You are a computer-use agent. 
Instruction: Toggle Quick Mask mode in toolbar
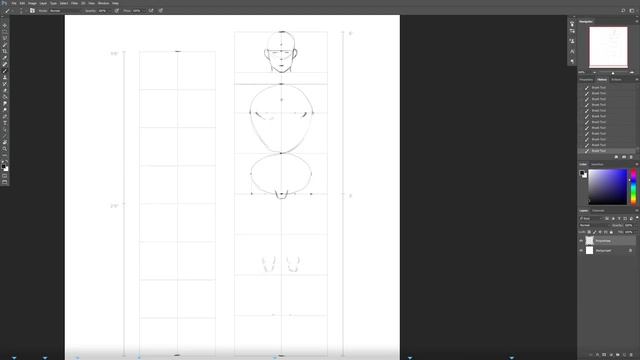(x=5, y=176)
